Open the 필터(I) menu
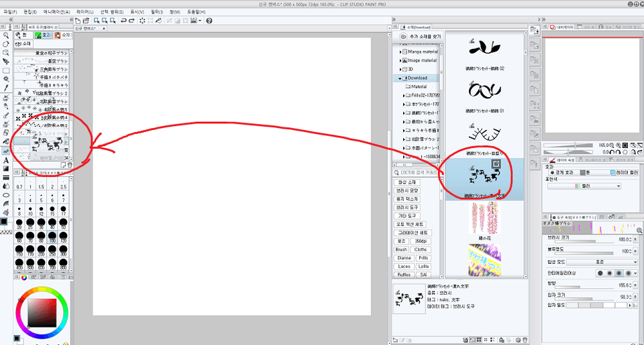 click(x=157, y=12)
